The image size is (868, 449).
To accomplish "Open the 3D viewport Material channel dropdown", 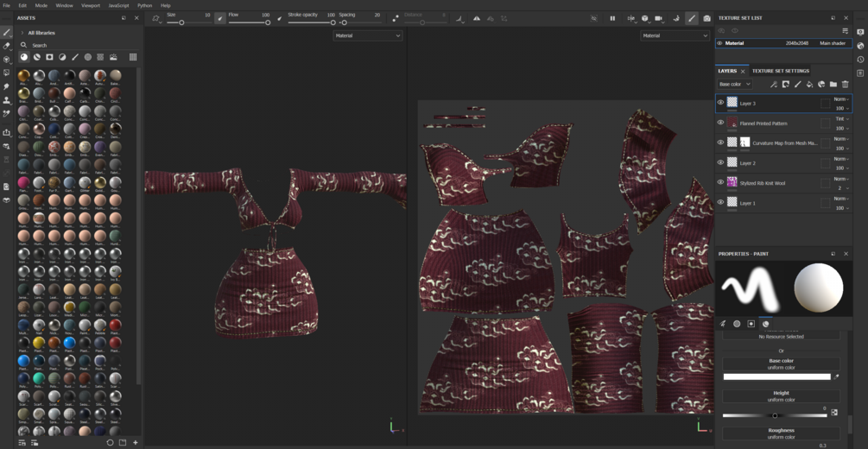I will click(368, 35).
